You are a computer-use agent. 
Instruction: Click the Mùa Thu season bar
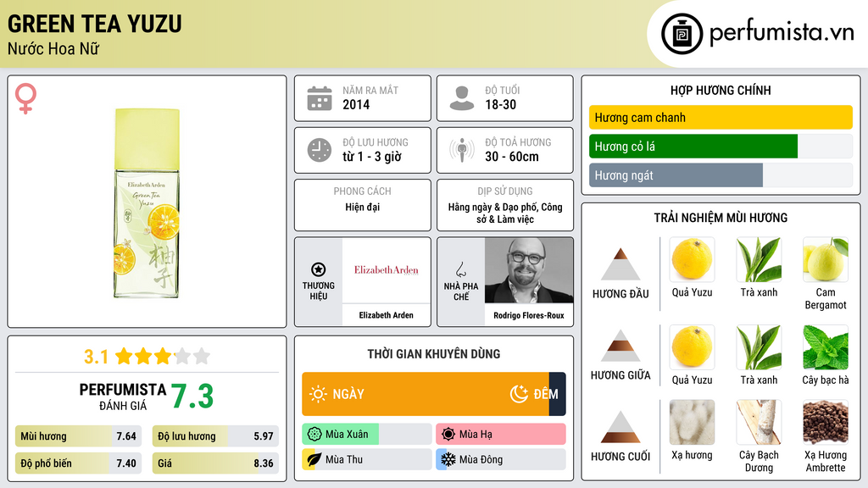(x=367, y=459)
